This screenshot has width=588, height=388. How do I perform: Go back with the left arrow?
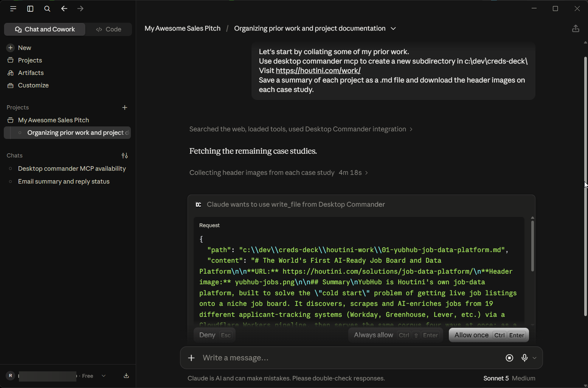point(64,9)
